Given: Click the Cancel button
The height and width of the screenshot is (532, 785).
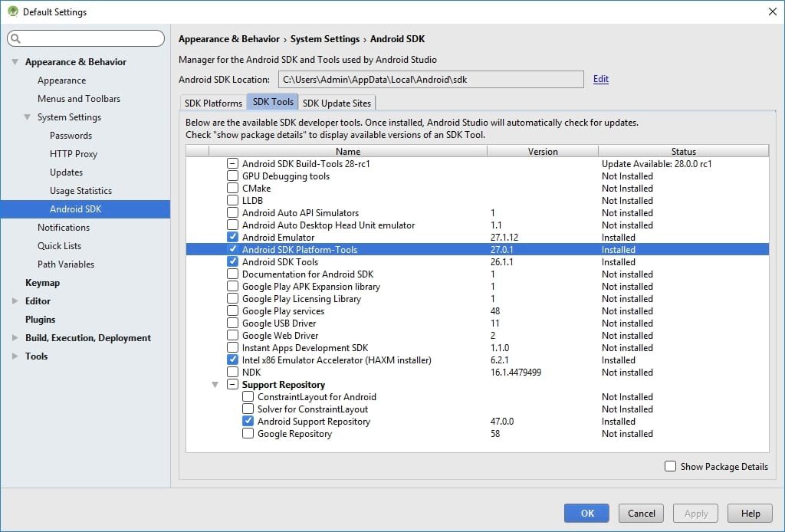Looking at the screenshot, I should pos(642,513).
